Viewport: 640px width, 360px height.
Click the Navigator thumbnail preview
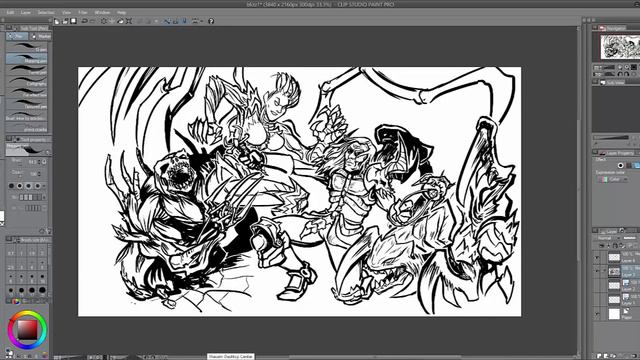click(x=620, y=46)
